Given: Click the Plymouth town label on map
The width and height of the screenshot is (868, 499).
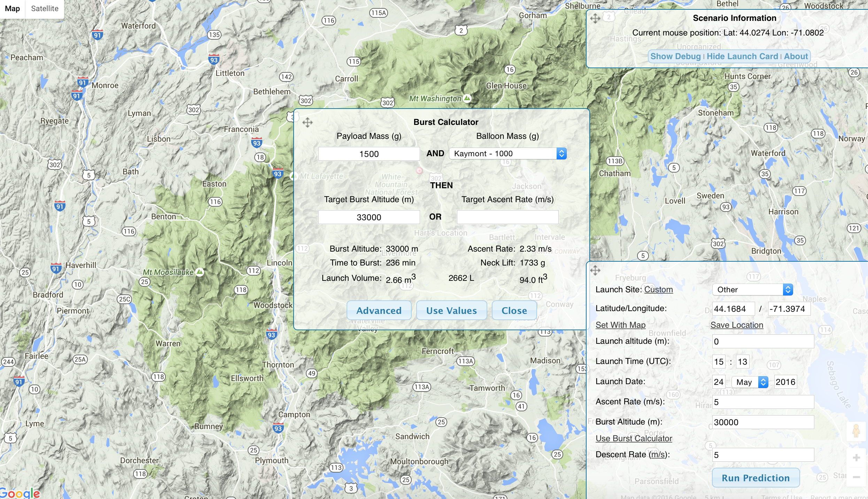Looking at the screenshot, I should click(x=272, y=460).
